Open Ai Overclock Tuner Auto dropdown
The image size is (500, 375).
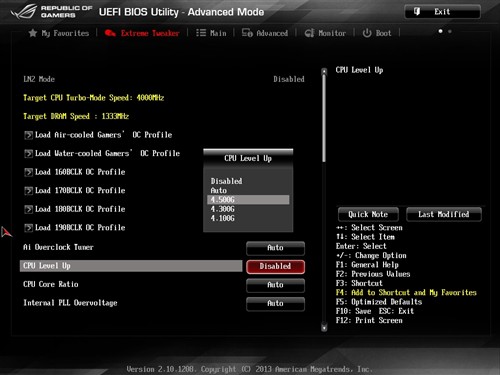(275, 248)
